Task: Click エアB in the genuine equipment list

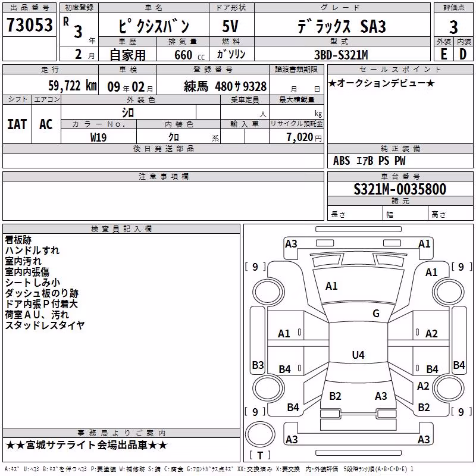Action: tap(364, 161)
